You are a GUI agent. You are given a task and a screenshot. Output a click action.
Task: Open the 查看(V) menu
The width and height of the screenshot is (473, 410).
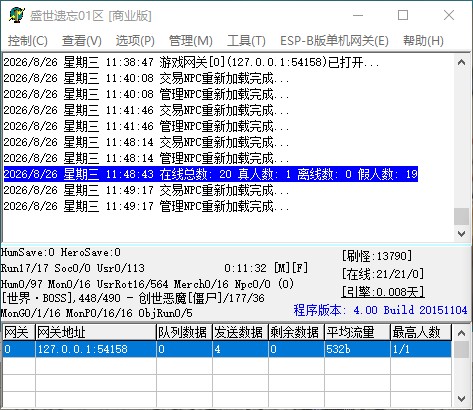[x=82, y=41]
